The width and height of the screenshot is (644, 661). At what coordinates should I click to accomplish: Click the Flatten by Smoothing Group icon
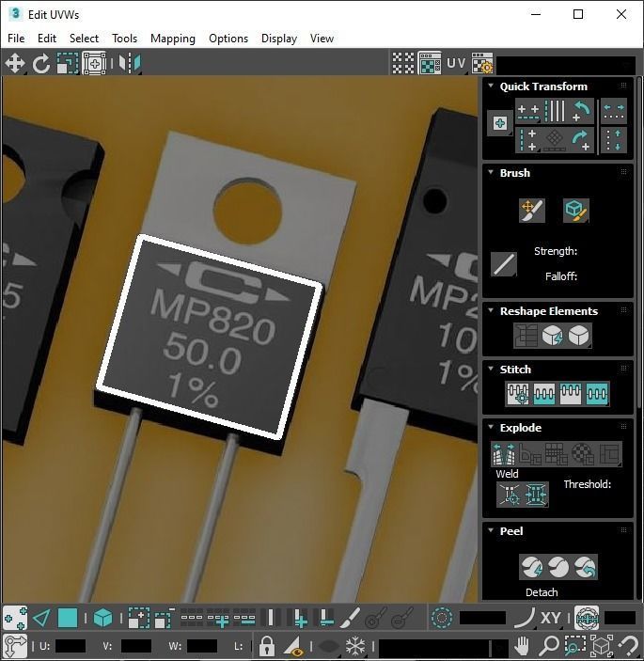(557, 453)
